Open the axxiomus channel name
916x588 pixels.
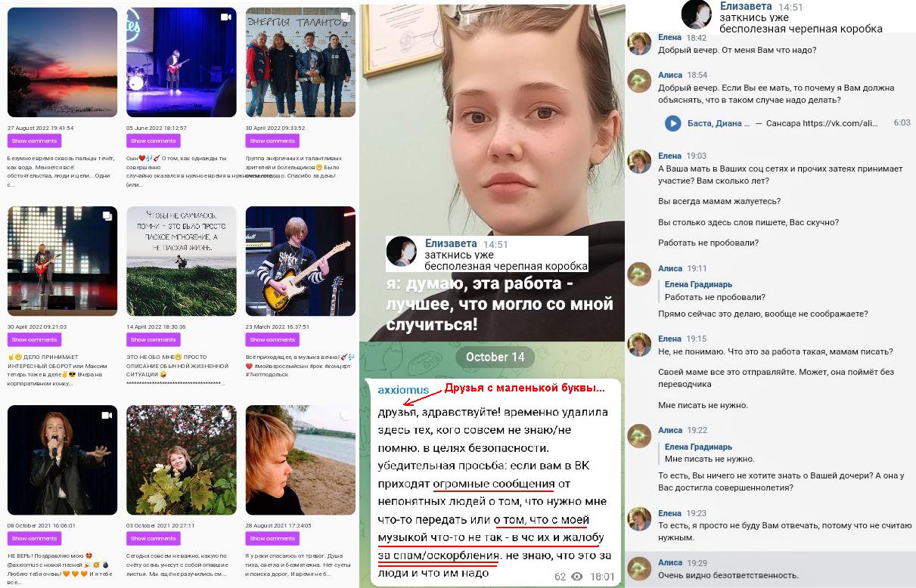coord(403,390)
